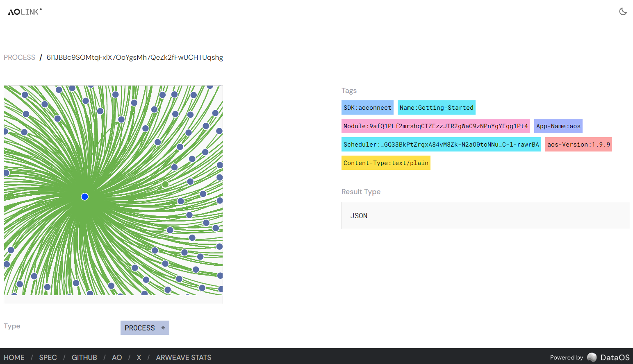
Task: Click the Scheduler tag chip
Action: click(441, 145)
